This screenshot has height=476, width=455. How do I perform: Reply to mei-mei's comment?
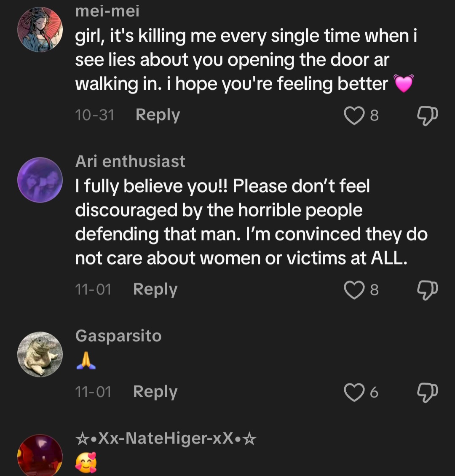pyautogui.click(x=158, y=115)
